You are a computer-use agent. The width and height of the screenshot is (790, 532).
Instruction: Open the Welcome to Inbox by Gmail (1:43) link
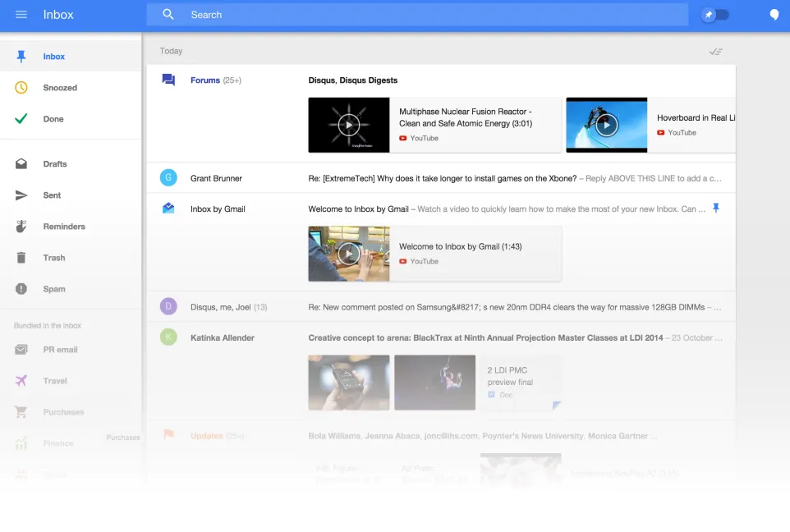(460, 246)
